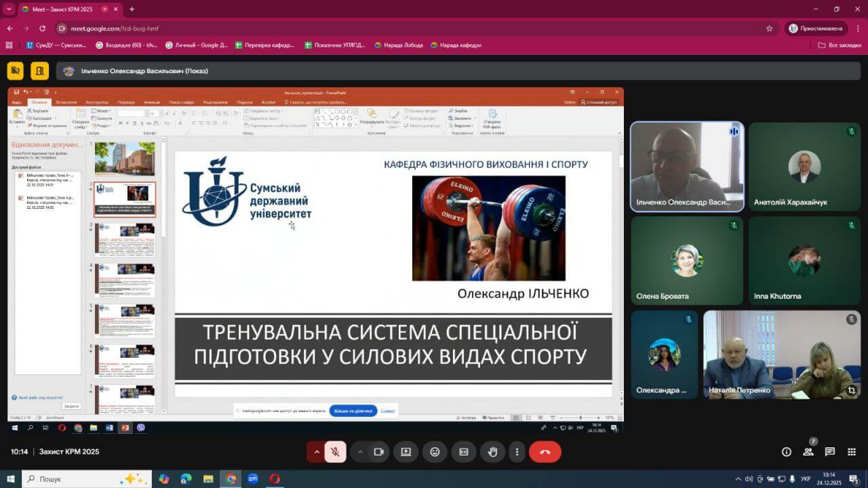
Task: Open the three-dot more options menu
Action: point(517,452)
